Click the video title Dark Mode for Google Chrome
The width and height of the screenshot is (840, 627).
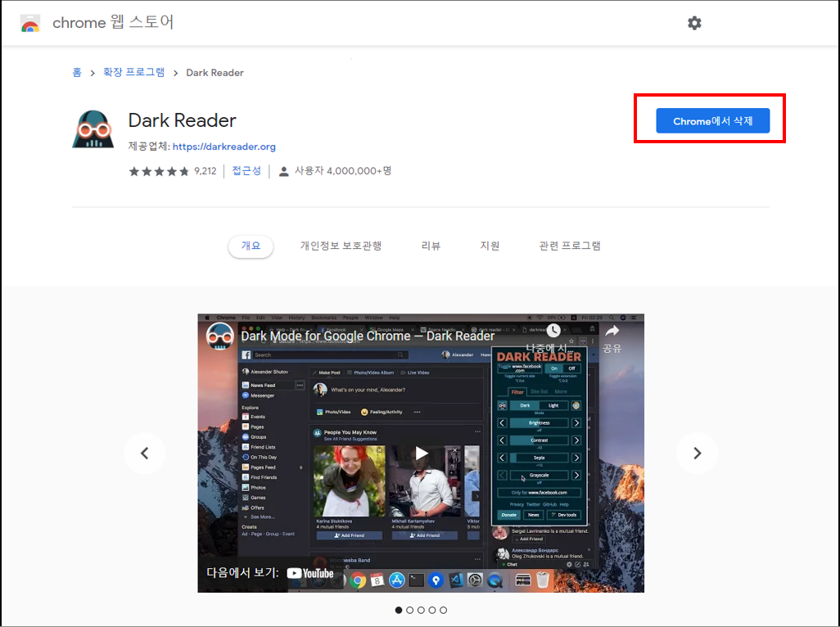(368, 336)
